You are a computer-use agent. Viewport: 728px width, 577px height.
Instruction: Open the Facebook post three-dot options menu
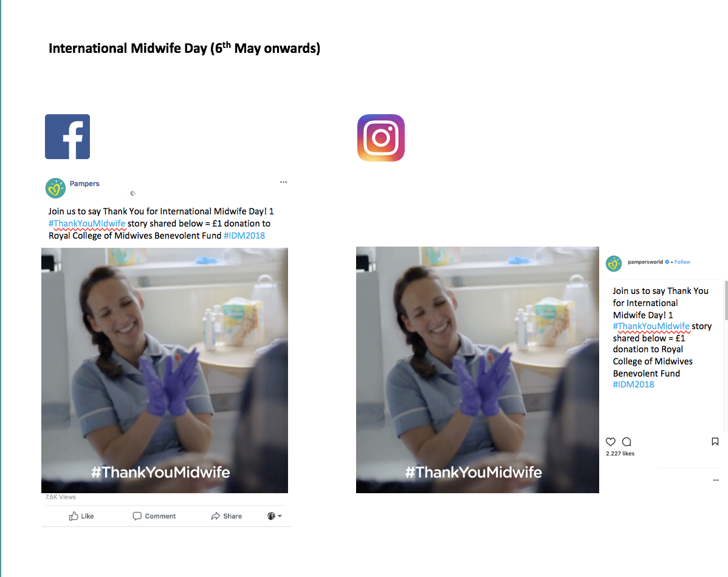point(283,182)
